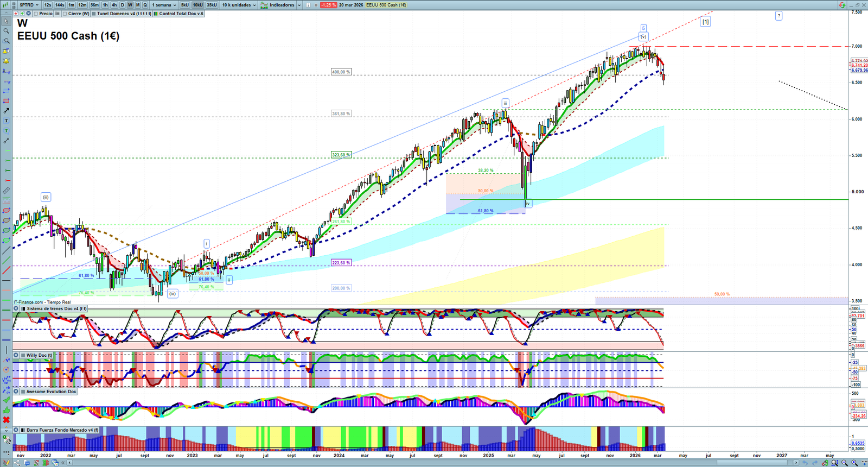
Task: Close the Sistema de trenes Doc v4 panel
Action: click(x=16, y=308)
